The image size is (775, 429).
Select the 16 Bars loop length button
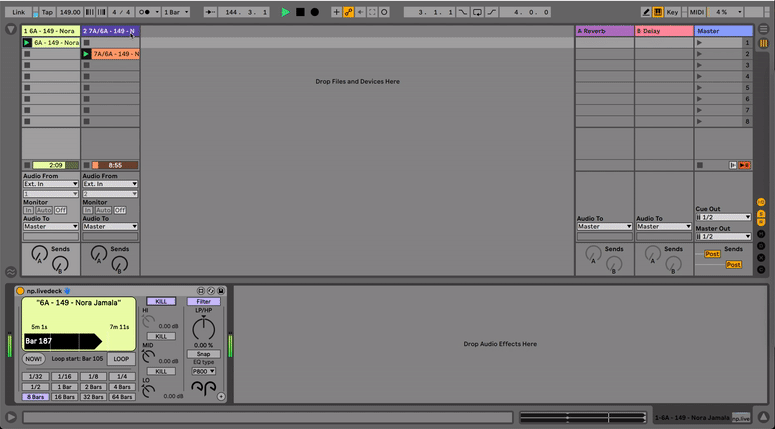point(64,397)
